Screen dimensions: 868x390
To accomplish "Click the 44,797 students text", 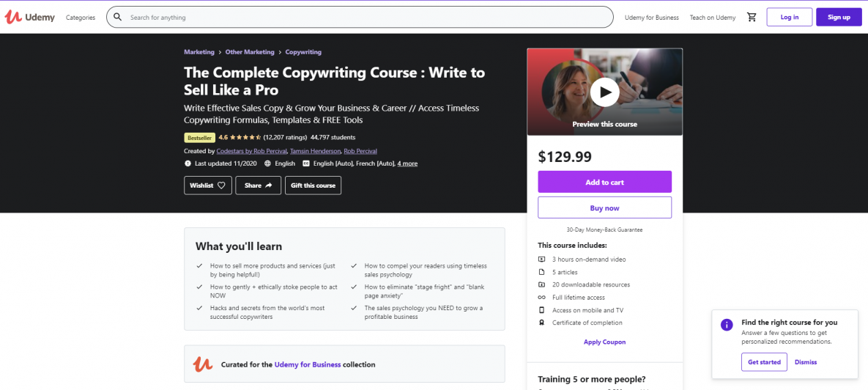I will [x=333, y=137].
